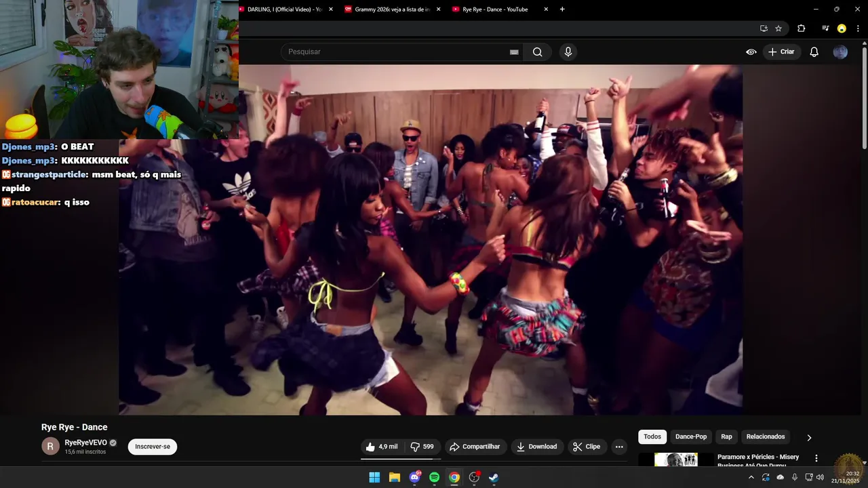Viewport: 868px width, 488px height.
Task: Open OBS Studio from the taskbar
Action: (x=475, y=477)
